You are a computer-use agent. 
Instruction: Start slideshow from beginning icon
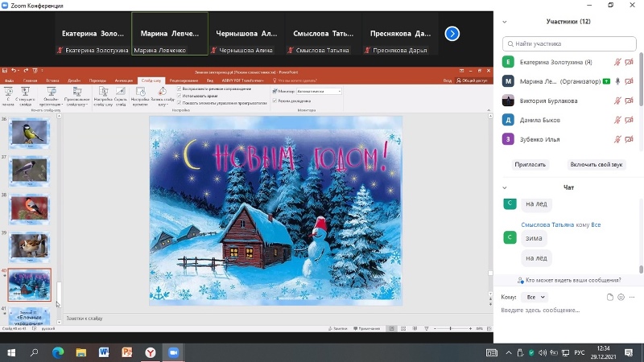(x=8, y=96)
